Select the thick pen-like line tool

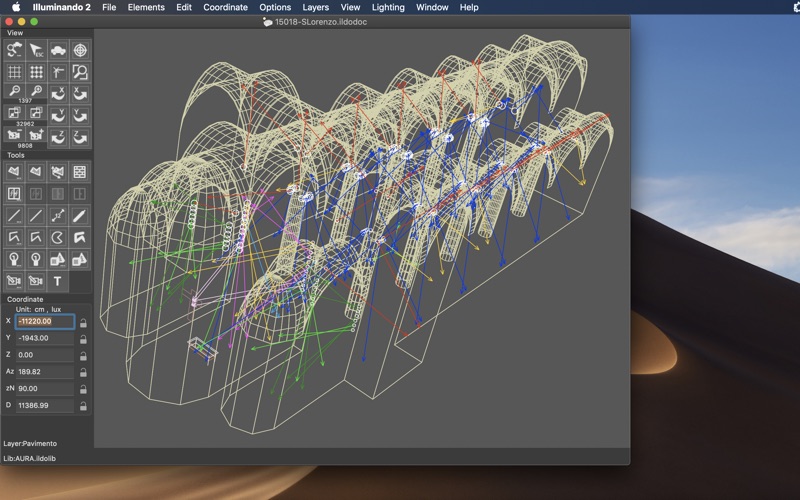pos(80,216)
